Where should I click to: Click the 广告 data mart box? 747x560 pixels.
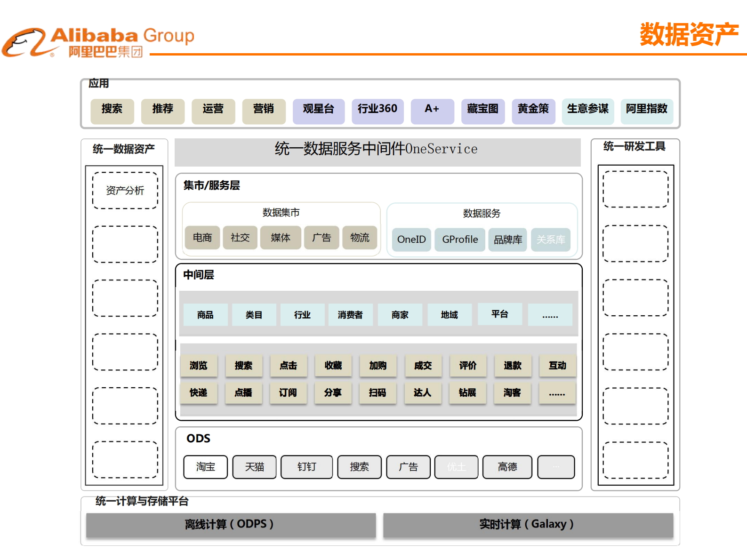click(x=322, y=238)
